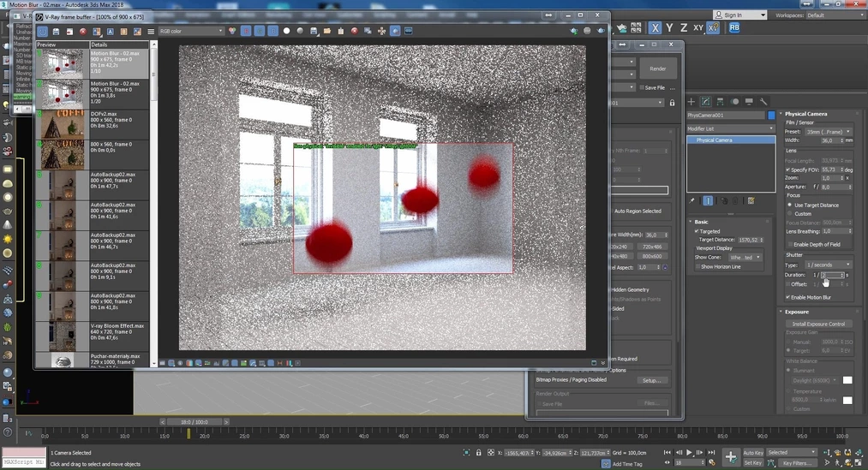Open the Shutter Type dropdown

828,265
